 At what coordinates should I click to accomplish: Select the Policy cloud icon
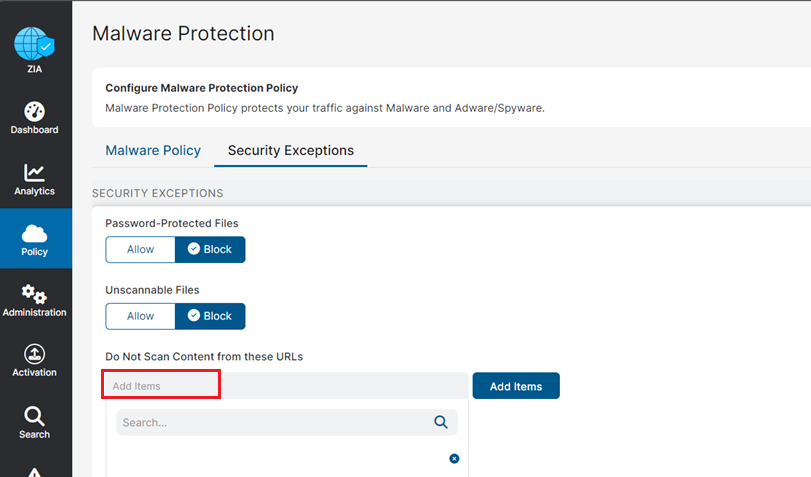pyautogui.click(x=34, y=234)
